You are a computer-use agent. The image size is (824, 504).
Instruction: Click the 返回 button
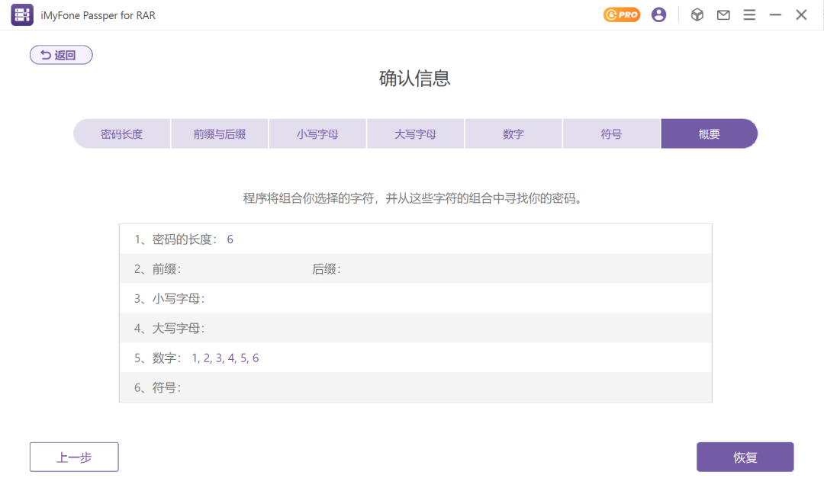(x=60, y=54)
